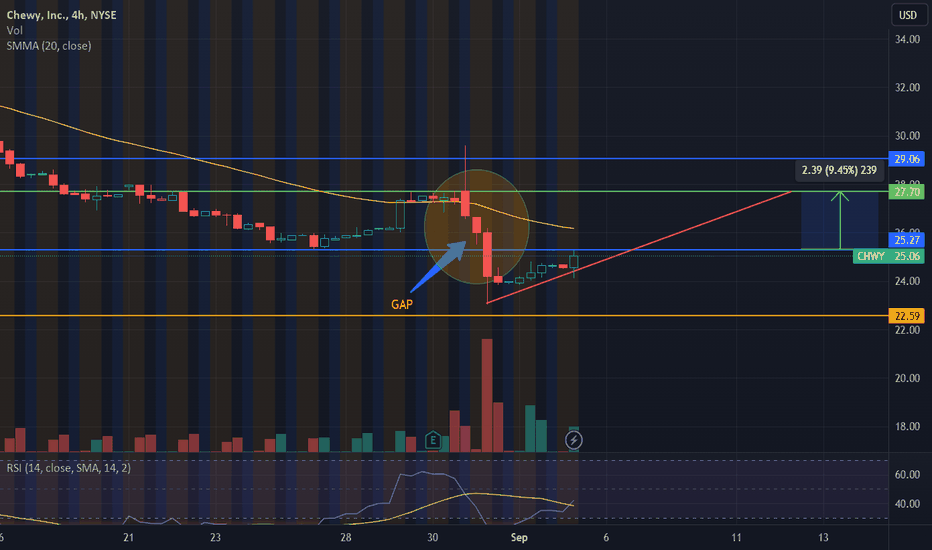Click the 25.27 blue price label
The height and width of the screenshot is (550, 932).
[x=906, y=240]
